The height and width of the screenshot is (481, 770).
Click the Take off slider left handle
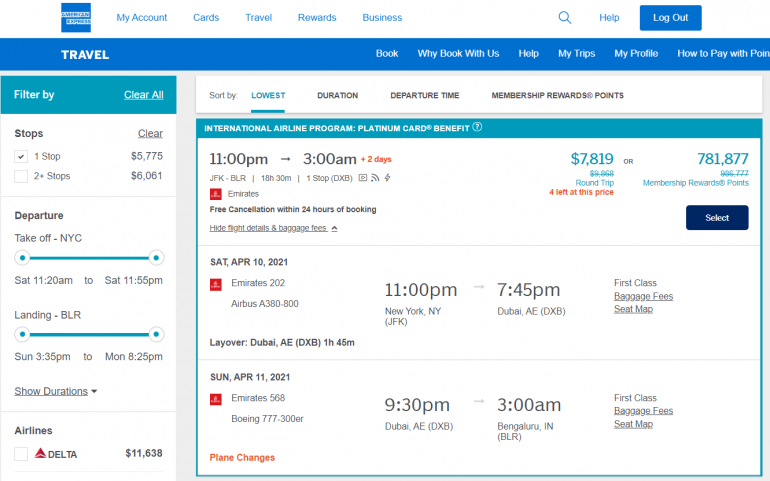pos(20,257)
